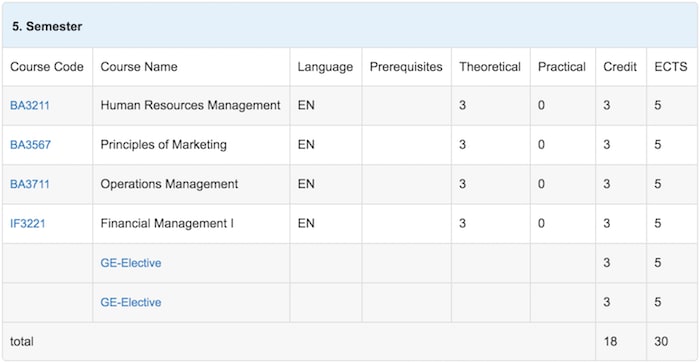Click the total ECTS value 30
Viewport: 700px width, 364px height.
661,342
